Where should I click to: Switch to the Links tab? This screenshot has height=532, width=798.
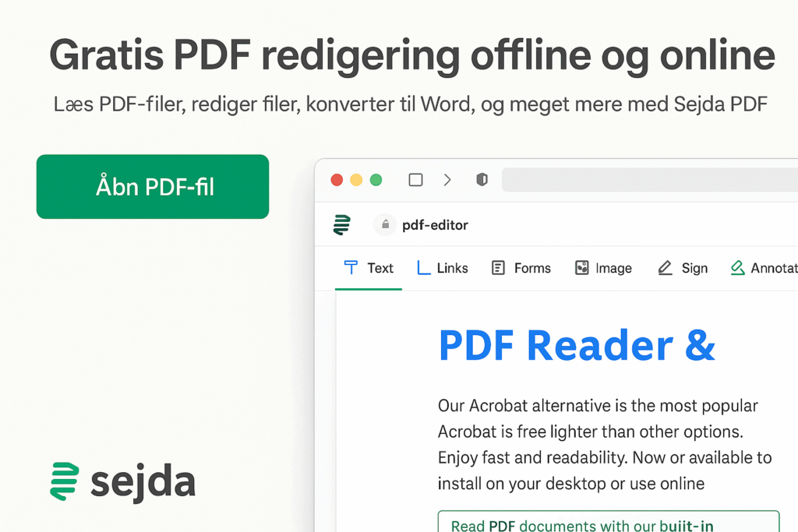click(443, 268)
